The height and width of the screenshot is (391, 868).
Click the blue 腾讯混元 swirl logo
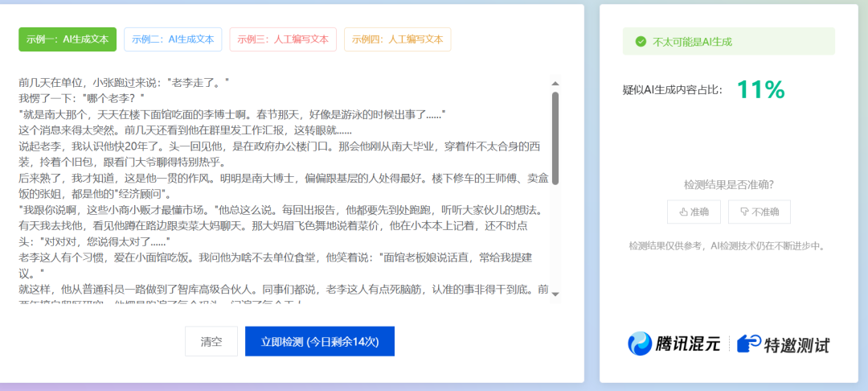(x=641, y=344)
